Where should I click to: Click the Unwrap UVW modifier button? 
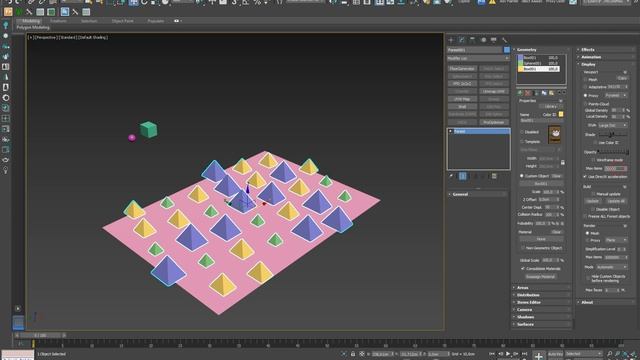tap(494, 91)
